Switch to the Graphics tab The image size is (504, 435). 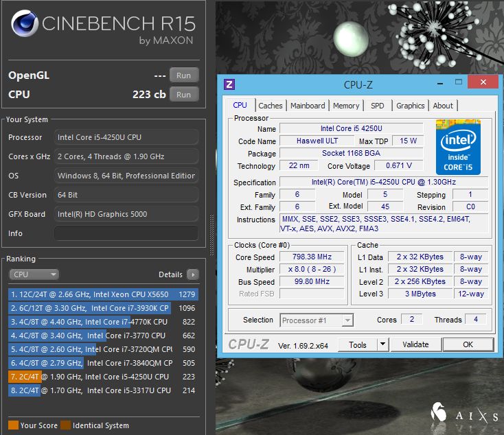(x=411, y=106)
